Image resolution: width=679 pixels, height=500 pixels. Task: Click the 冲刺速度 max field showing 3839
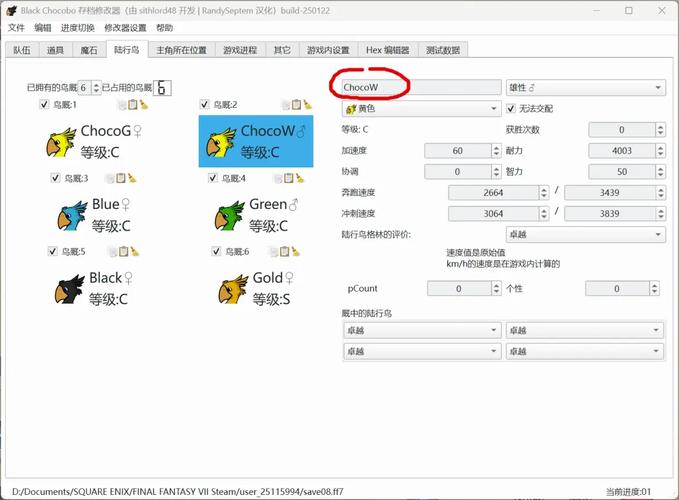point(610,213)
